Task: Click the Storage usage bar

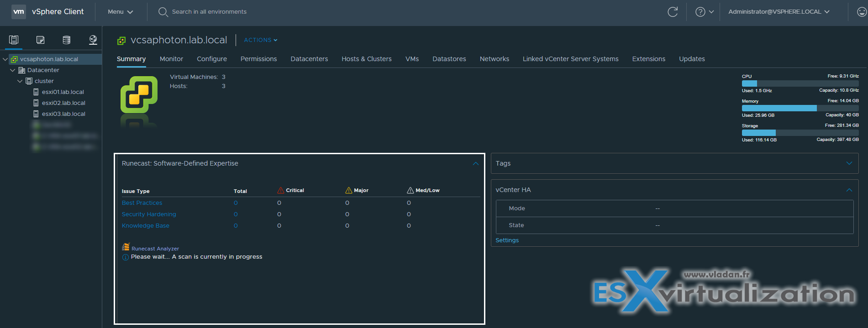Action: coord(800,133)
